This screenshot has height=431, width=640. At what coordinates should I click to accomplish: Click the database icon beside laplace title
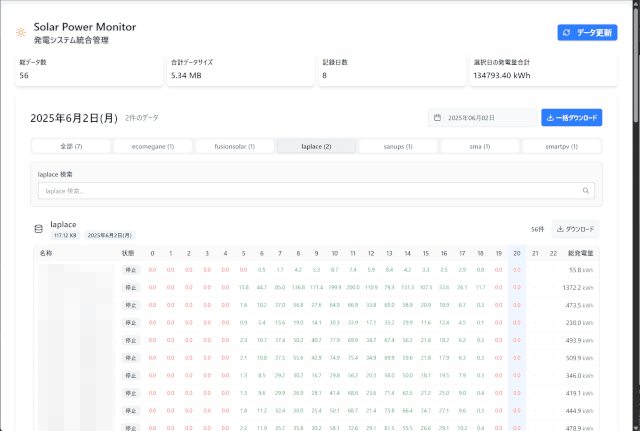[39, 229]
